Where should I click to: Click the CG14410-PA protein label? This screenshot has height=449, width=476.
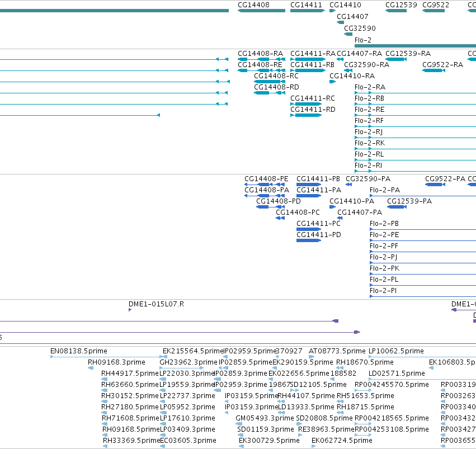point(352,201)
